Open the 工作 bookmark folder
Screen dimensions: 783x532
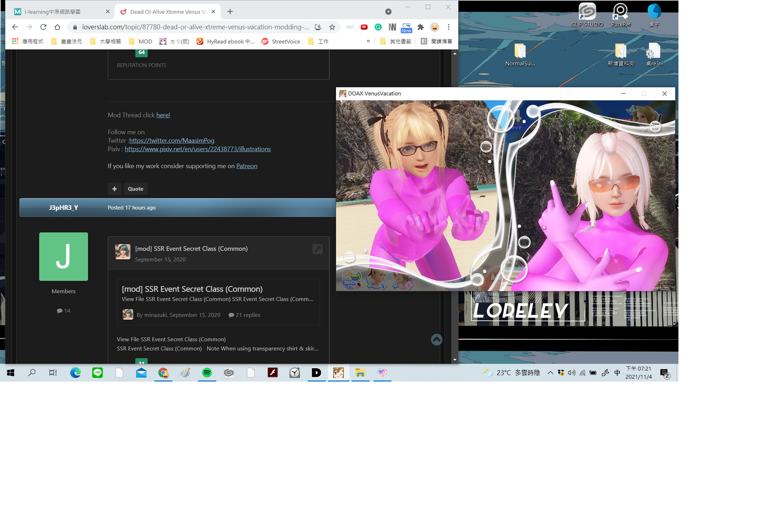[x=318, y=41]
